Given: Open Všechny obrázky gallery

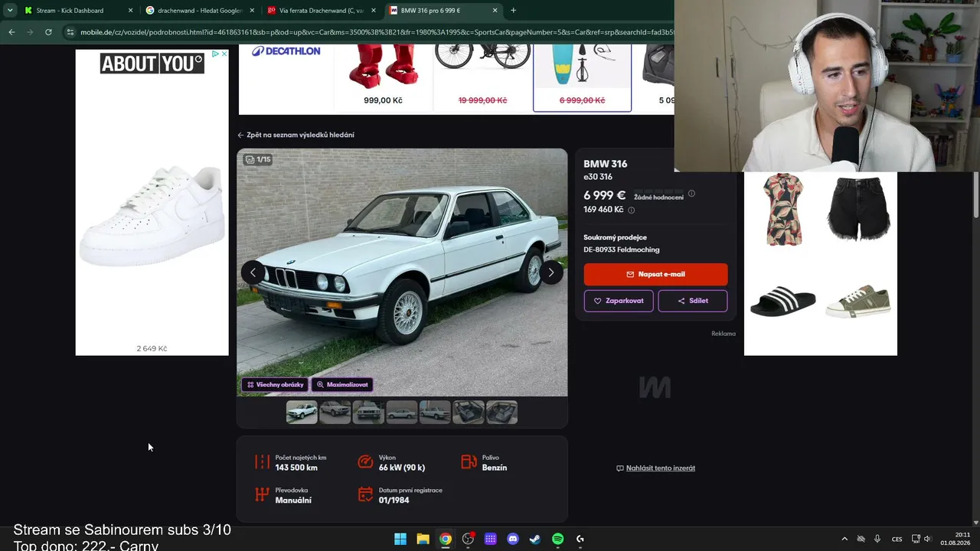Looking at the screenshot, I should coord(276,385).
